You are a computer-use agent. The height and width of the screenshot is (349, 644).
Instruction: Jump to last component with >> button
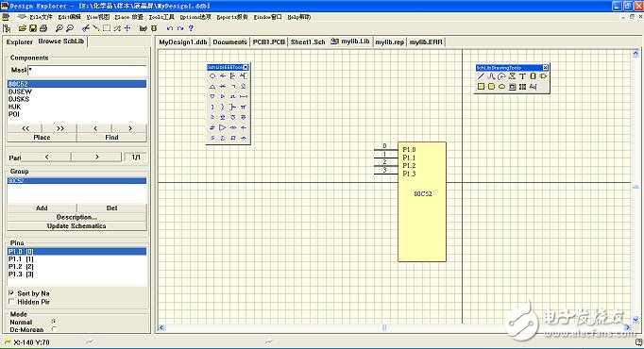(x=60, y=128)
